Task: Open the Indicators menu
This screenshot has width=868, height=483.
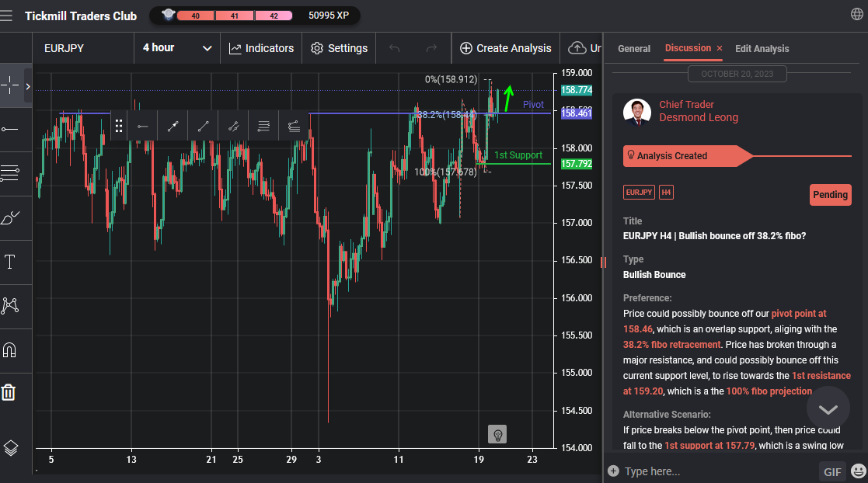Action: pyautogui.click(x=261, y=48)
